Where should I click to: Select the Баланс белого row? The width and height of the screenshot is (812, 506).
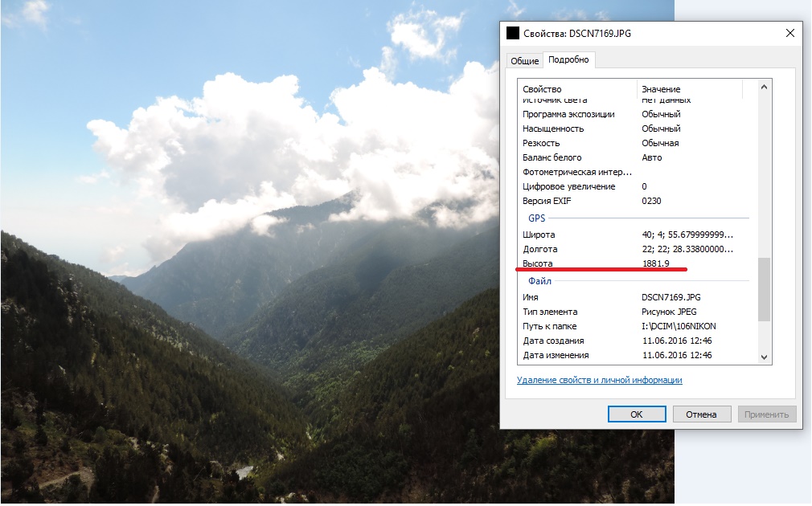pyautogui.click(x=635, y=157)
